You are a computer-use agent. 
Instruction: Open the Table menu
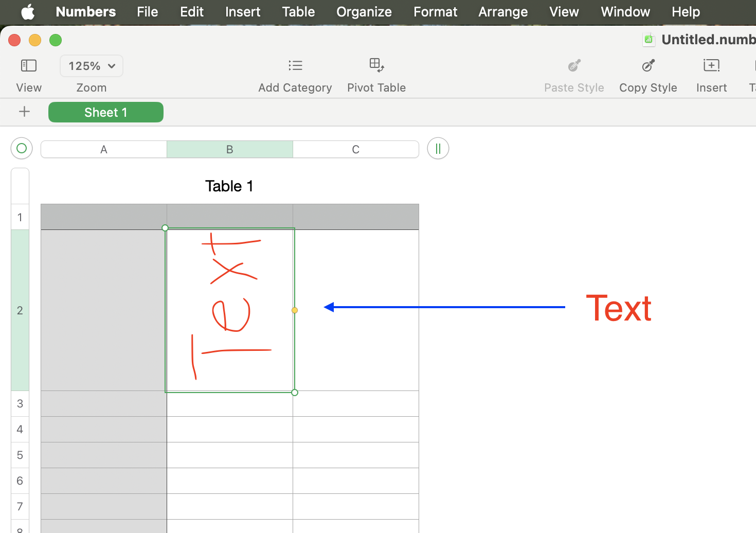click(298, 12)
